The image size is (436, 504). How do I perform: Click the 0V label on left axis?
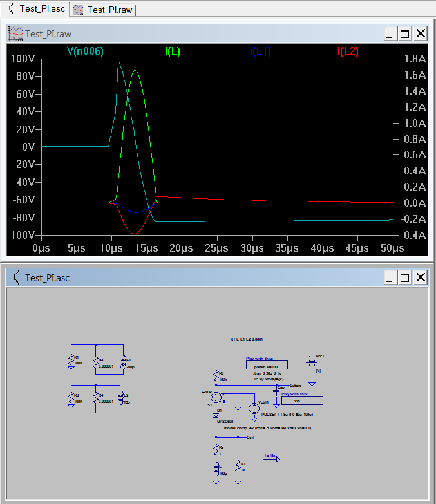pos(28,147)
